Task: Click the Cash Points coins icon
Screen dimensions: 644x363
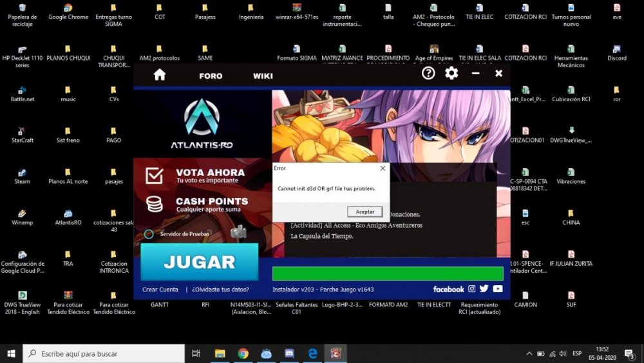Action: [x=154, y=204]
